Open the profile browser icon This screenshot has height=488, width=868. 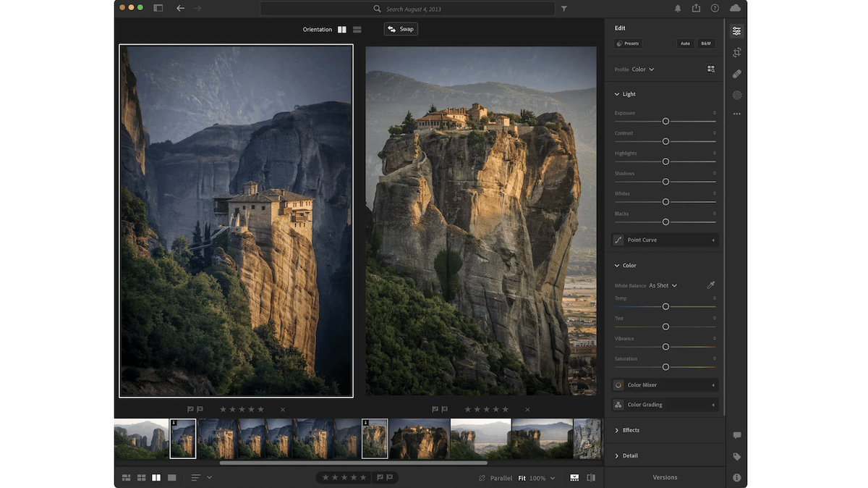710,70
